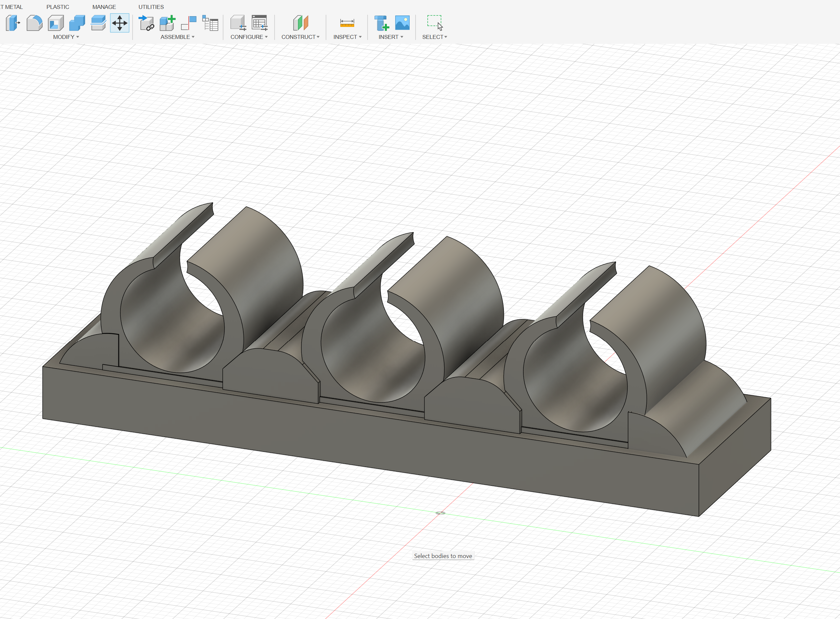
Task: Open the Bill of Materials icon
Action: (x=210, y=23)
